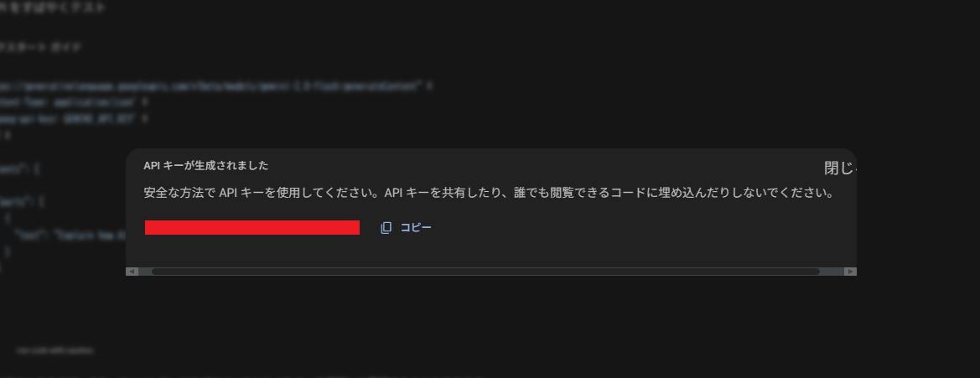Click the blurred heading at the page top
Viewport: 980px width, 378px height.
(x=53, y=8)
